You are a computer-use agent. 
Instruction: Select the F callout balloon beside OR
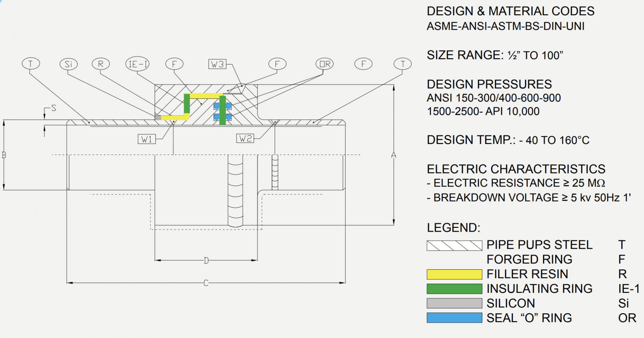click(x=363, y=64)
